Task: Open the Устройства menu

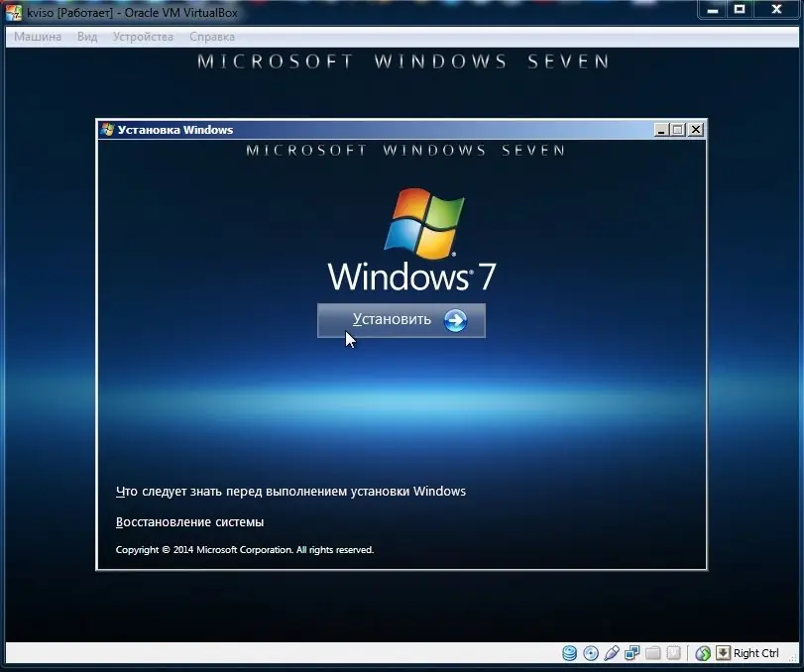Action: pyautogui.click(x=143, y=37)
